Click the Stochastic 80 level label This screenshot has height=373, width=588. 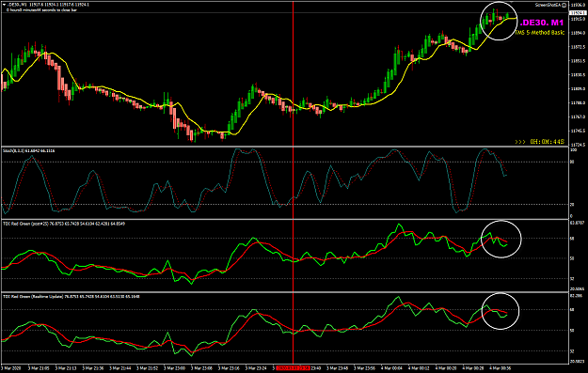(572, 163)
